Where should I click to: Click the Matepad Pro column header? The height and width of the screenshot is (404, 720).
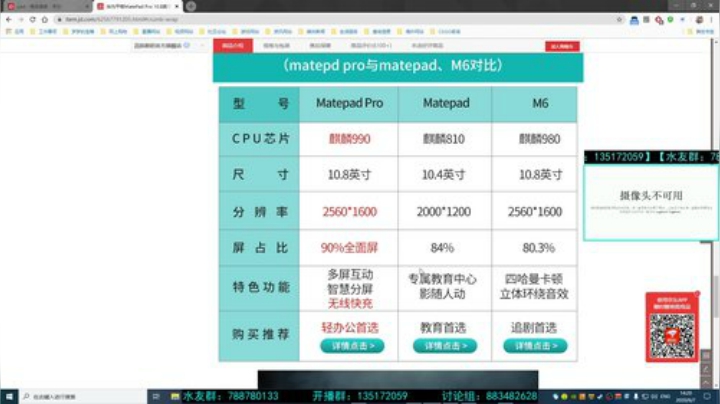[349, 103]
